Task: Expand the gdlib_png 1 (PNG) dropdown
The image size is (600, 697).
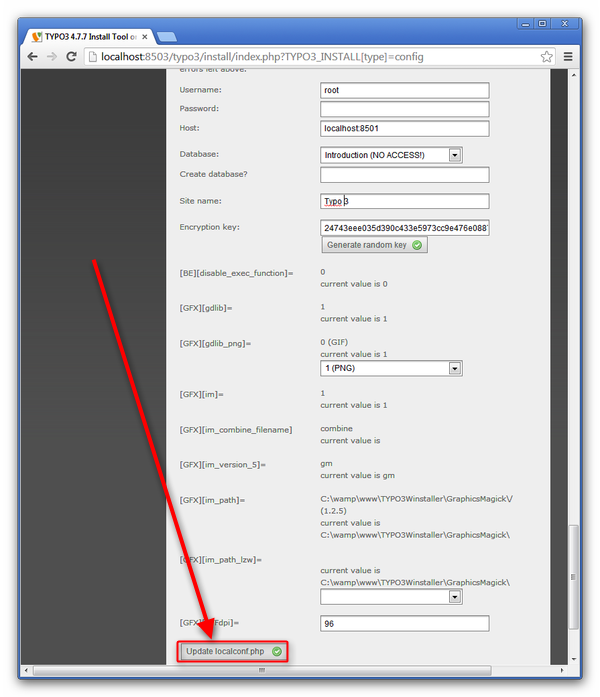Action: (x=391, y=368)
